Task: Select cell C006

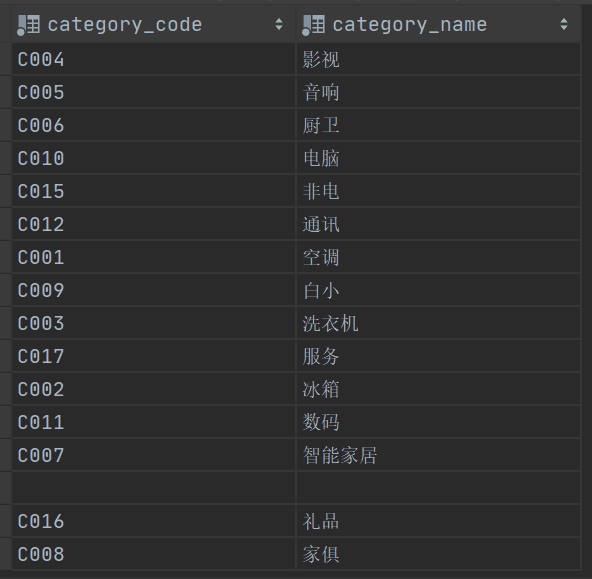Action: [x=153, y=125]
